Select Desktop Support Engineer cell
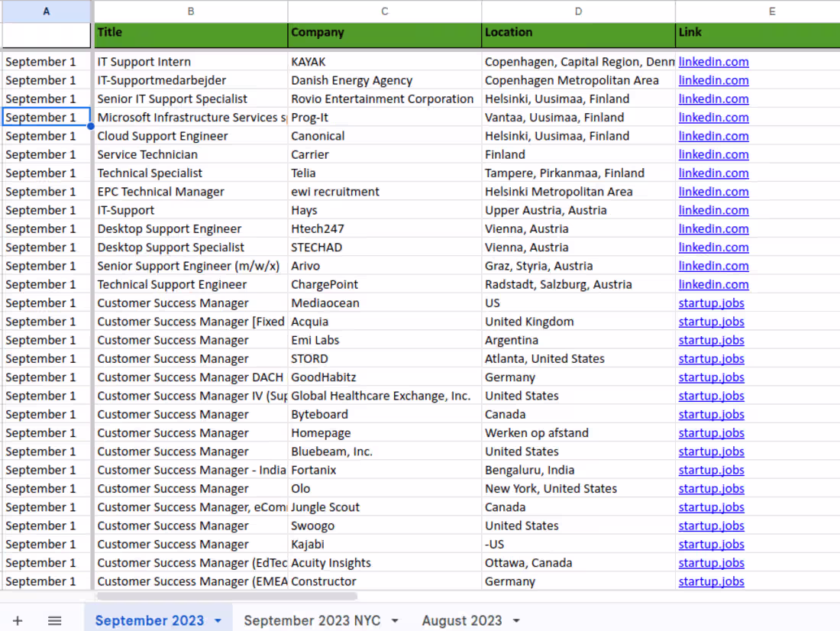840x631 pixels. [191, 229]
